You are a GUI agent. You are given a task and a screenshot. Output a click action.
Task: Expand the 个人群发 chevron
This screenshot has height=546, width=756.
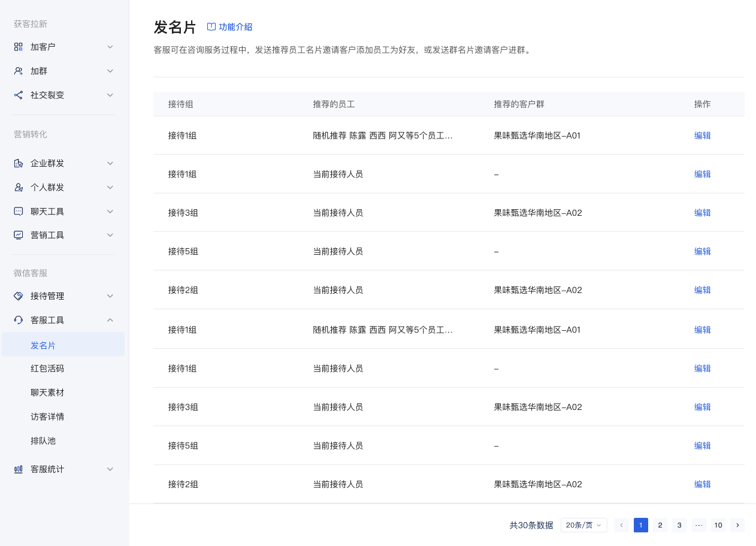(x=110, y=187)
